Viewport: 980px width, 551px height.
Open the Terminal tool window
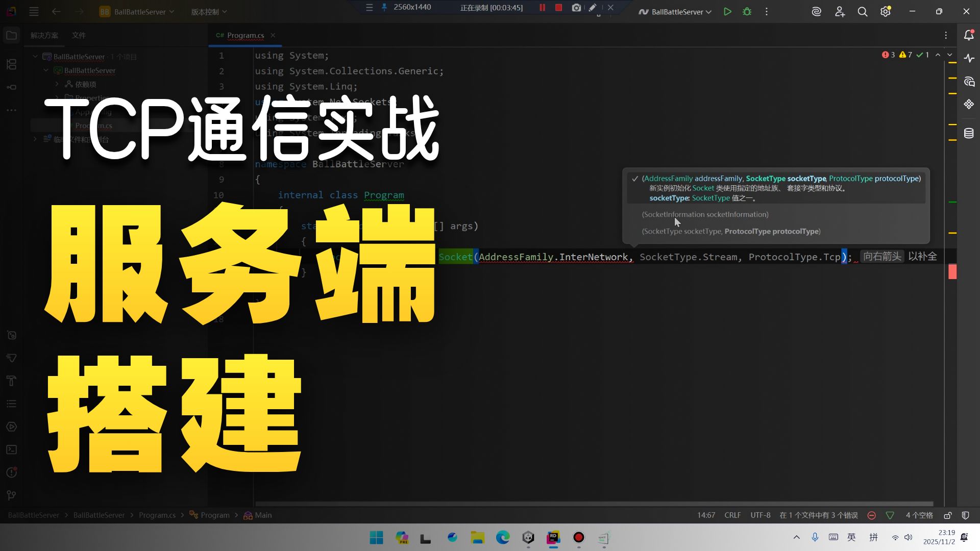pyautogui.click(x=11, y=449)
